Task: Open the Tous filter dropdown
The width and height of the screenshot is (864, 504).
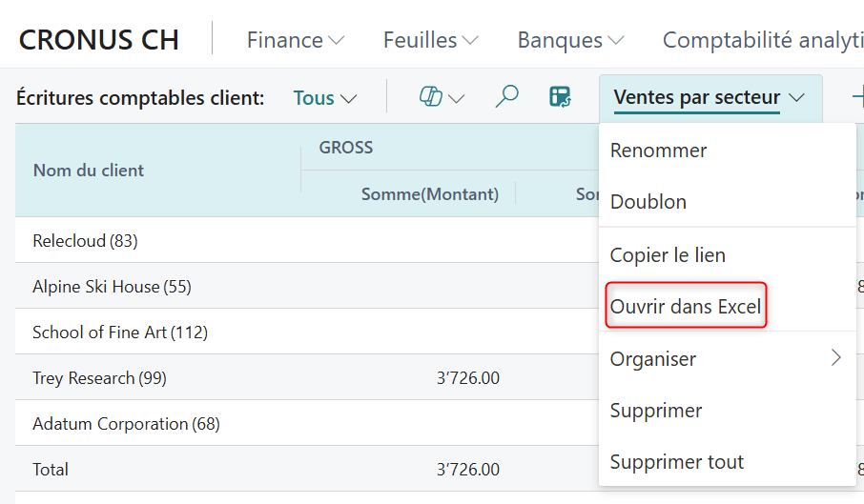Action: (324, 98)
